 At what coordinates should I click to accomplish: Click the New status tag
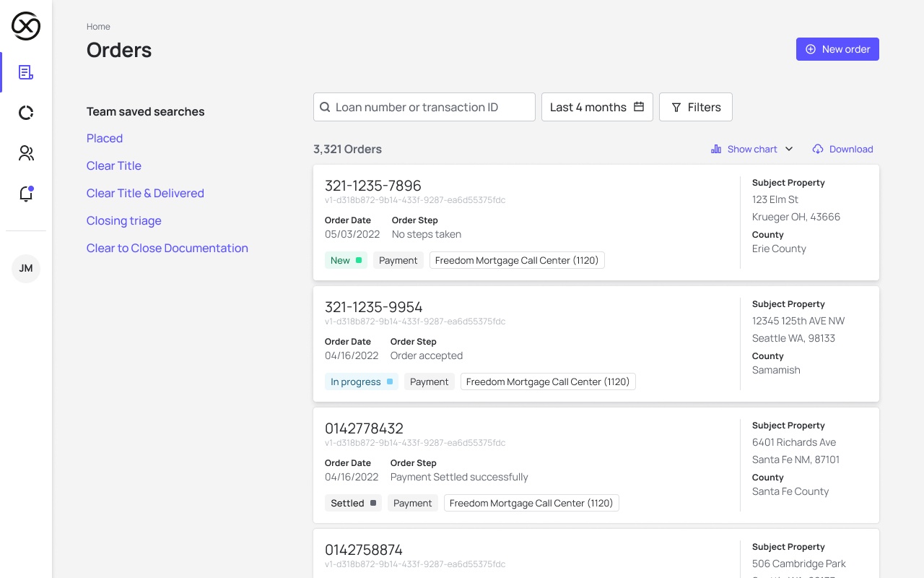click(346, 260)
